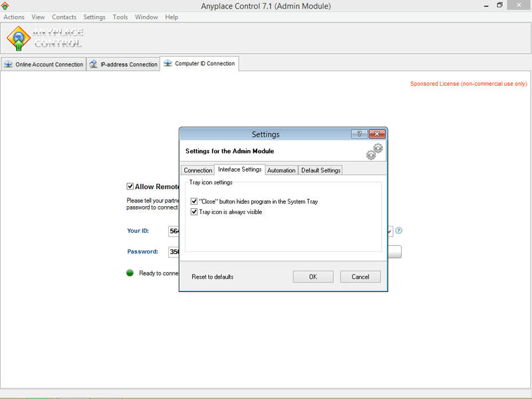Click Reset to defaults
532x399 pixels.
pos(212,277)
